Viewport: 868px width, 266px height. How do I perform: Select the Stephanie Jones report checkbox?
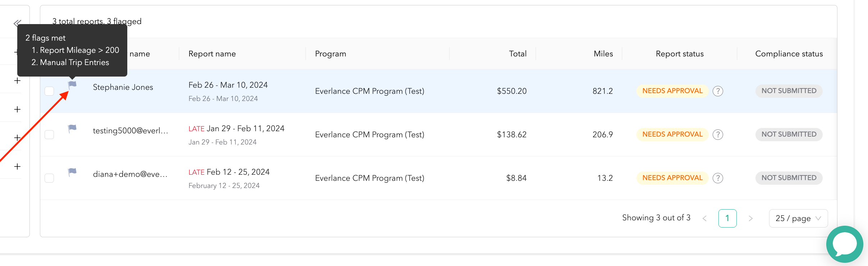(x=49, y=91)
